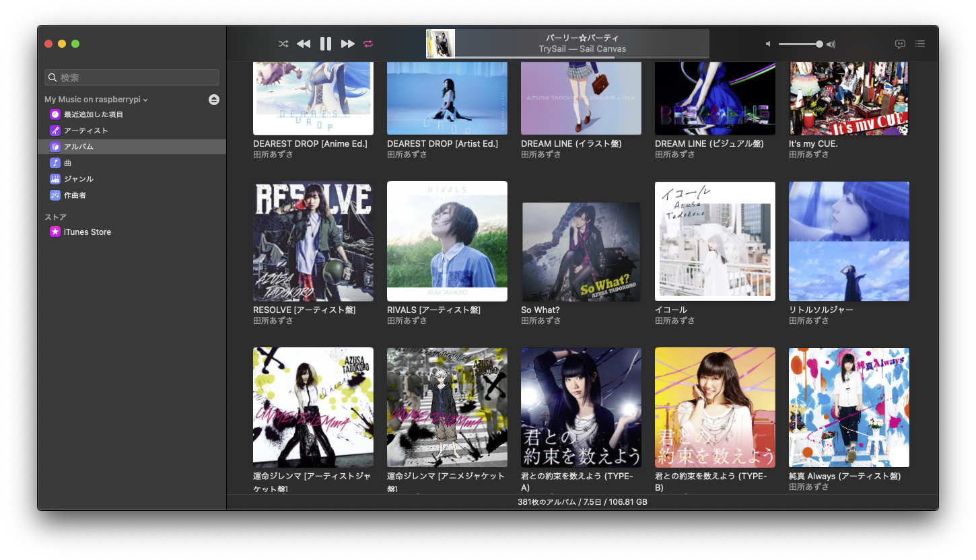The image size is (976, 560).
Task: Click the 作曲者 sidebar icon
Action: (55, 195)
